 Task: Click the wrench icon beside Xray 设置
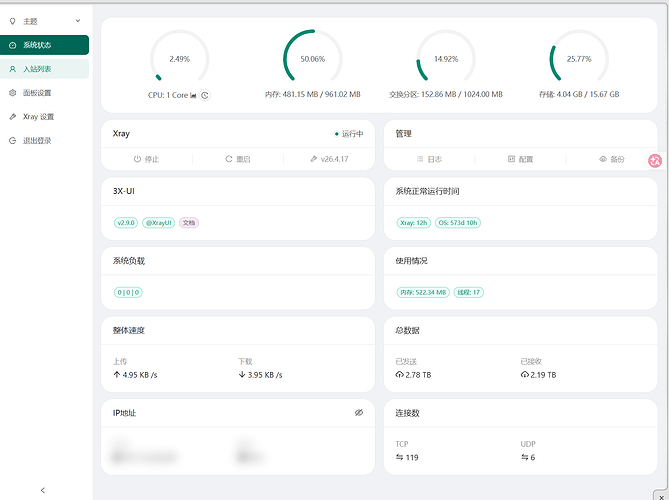[12, 116]
